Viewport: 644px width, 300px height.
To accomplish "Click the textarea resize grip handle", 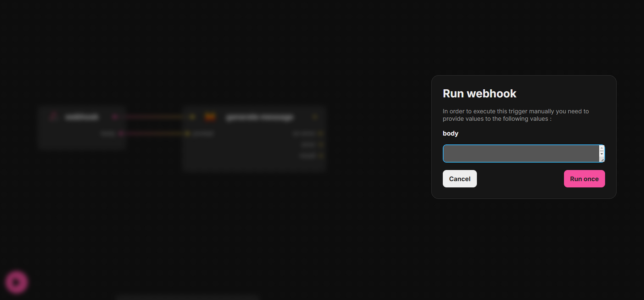I will click(x=602, y=160).
